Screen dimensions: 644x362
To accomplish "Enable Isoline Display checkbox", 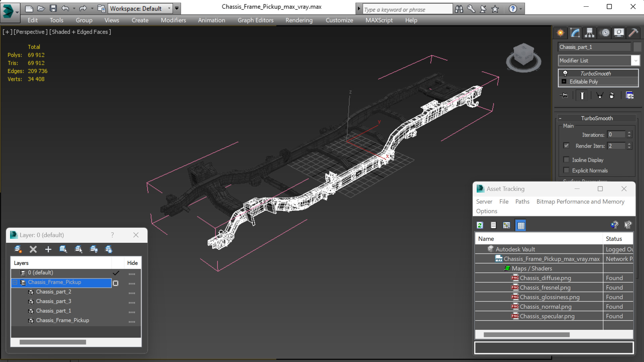I will tap(567, 160).
